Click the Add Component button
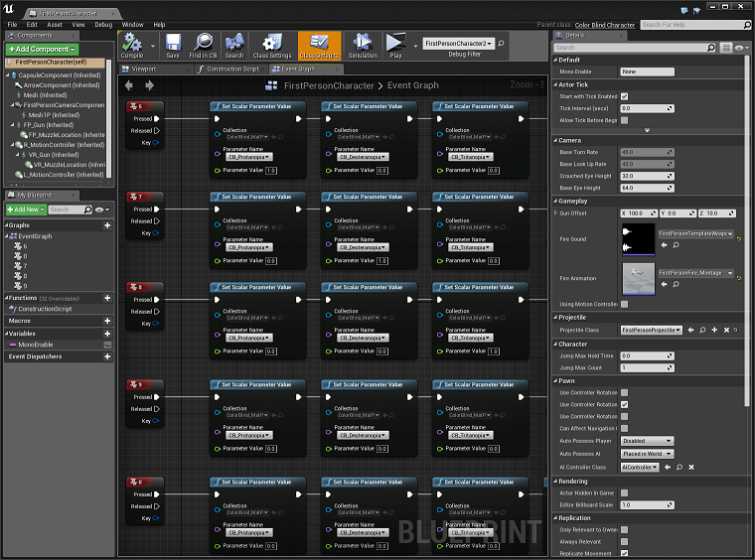 pyautogui.click(x=42, y=49)
